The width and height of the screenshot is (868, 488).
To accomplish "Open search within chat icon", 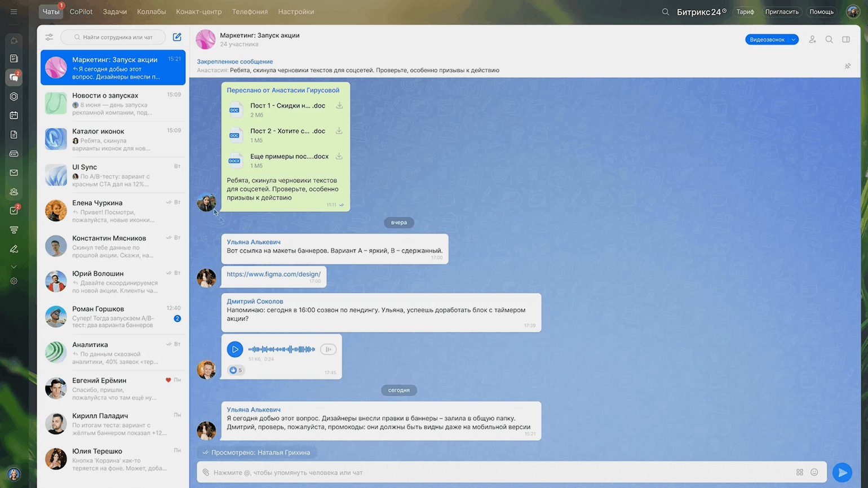I will coord(829,39).
